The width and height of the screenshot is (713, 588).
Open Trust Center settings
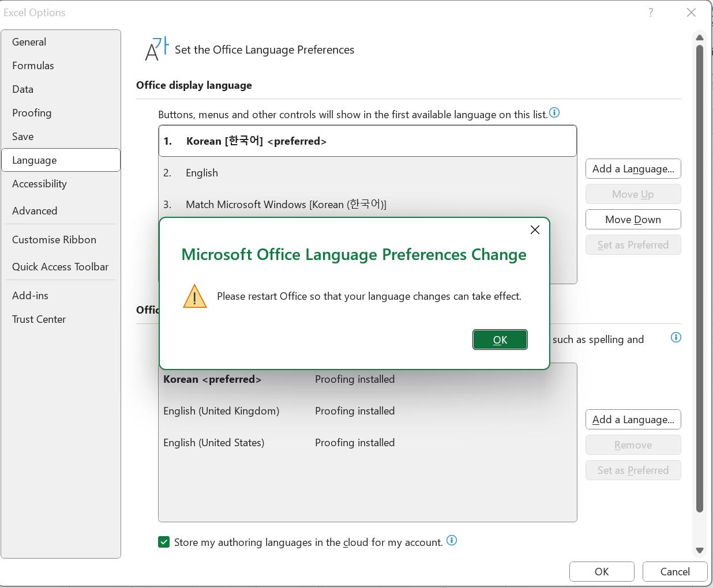(61, 319)
